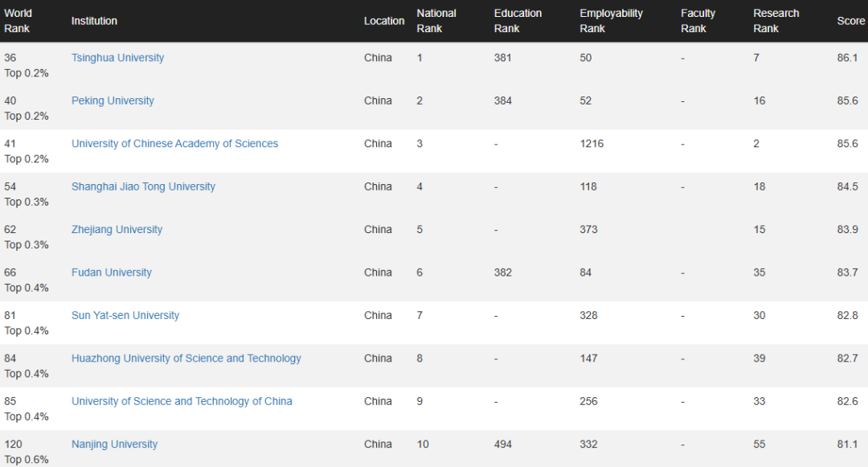
Task: Click employability rank 373 value
Action: pyautogui.click(x=588, y=230)
